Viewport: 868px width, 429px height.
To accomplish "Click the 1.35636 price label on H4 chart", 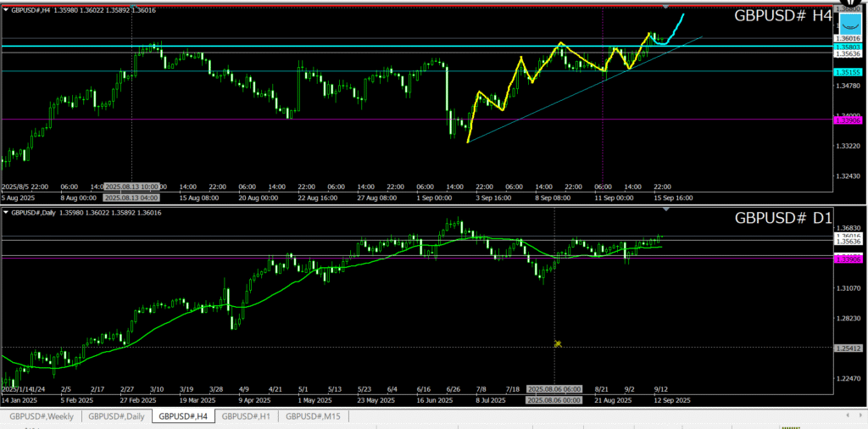I will (x=848, y=53).
